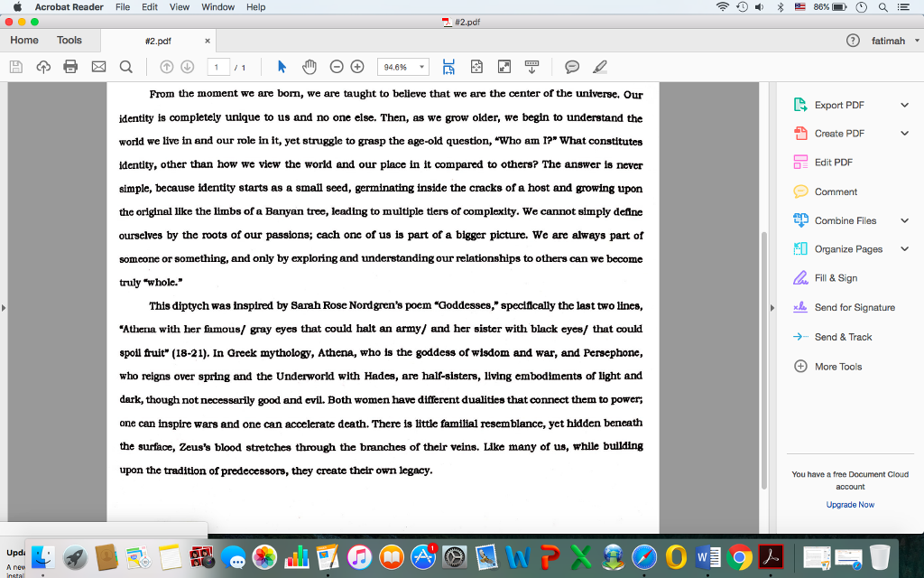
Task: Open the View menu in the menu bar
Action: (180, 6)
